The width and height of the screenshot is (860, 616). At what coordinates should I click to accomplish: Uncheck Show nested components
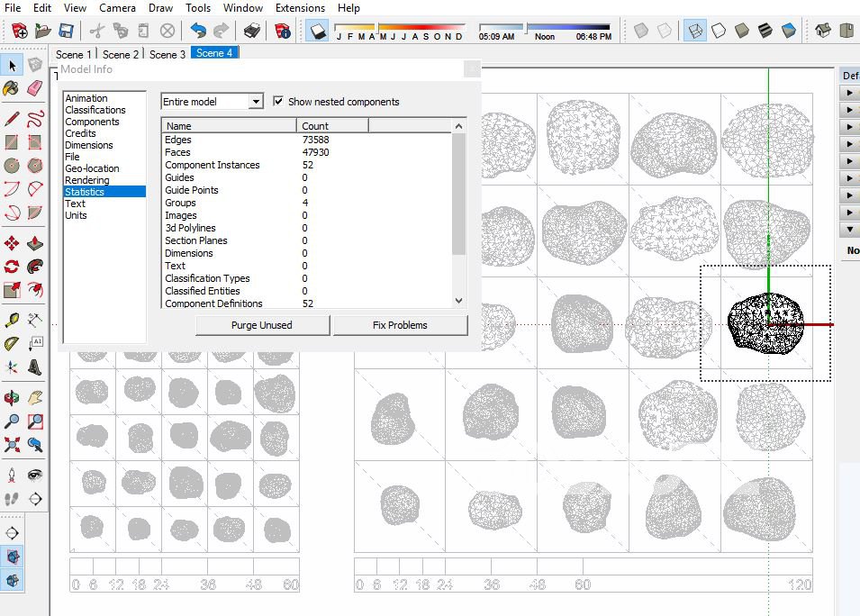278,102
